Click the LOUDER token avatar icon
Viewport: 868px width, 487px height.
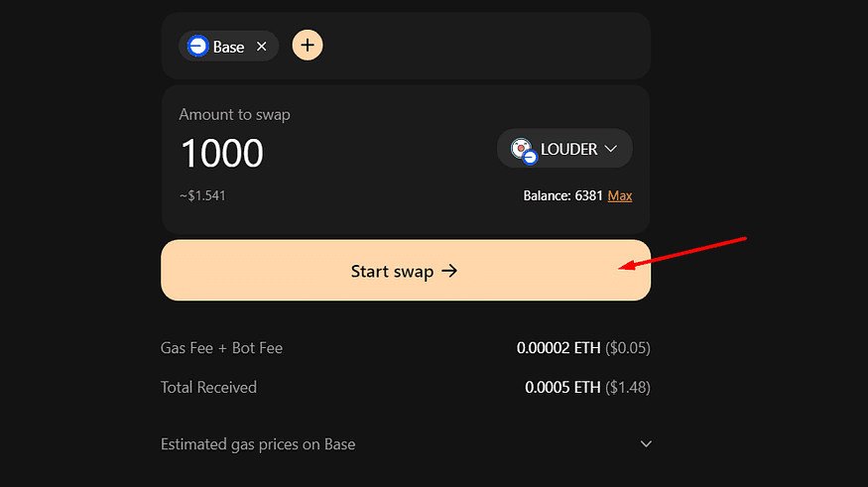pyautogui.click(x=521, y=147)
